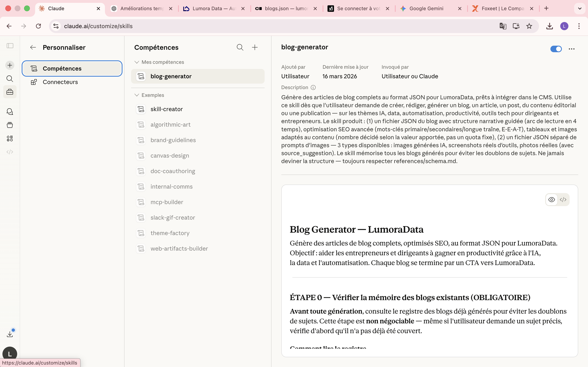Click the search icon in Compétences header
The width and height of the screenshot is (588, 367).
coord(240,47)
